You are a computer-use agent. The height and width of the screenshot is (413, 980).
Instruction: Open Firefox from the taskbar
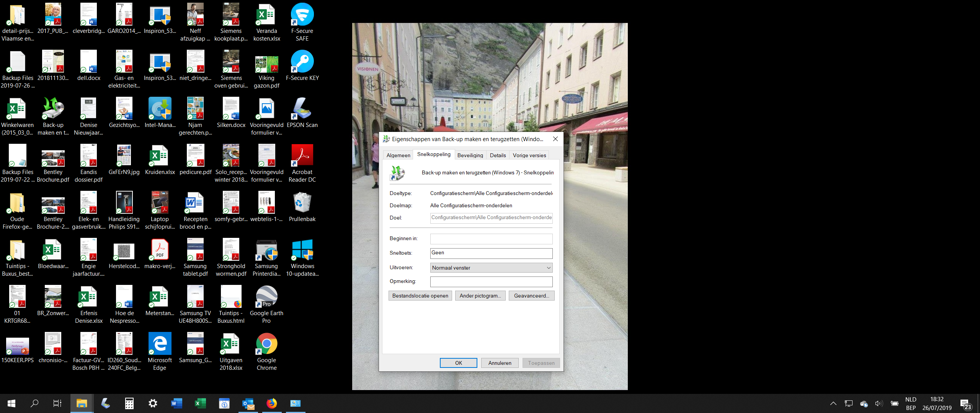(272, 403)
